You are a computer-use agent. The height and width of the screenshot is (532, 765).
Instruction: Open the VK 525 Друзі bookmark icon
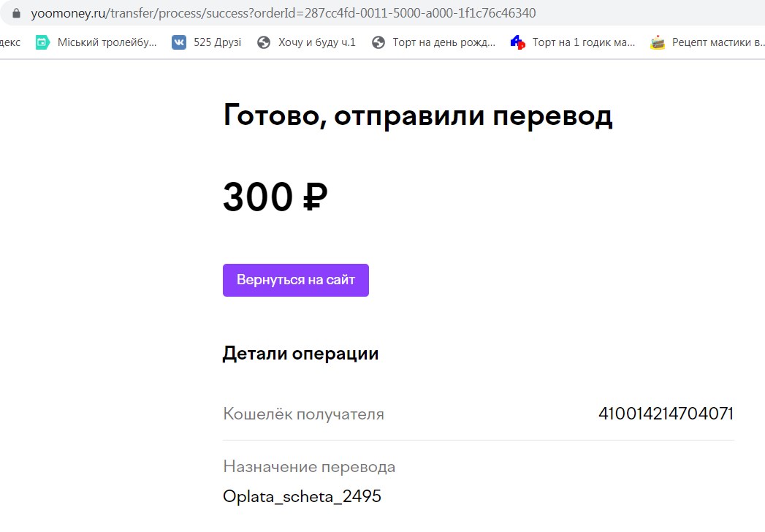tap(179, 42)
